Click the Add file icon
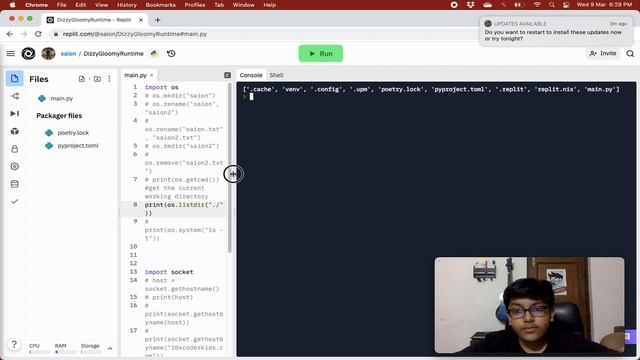 (82, 79)
